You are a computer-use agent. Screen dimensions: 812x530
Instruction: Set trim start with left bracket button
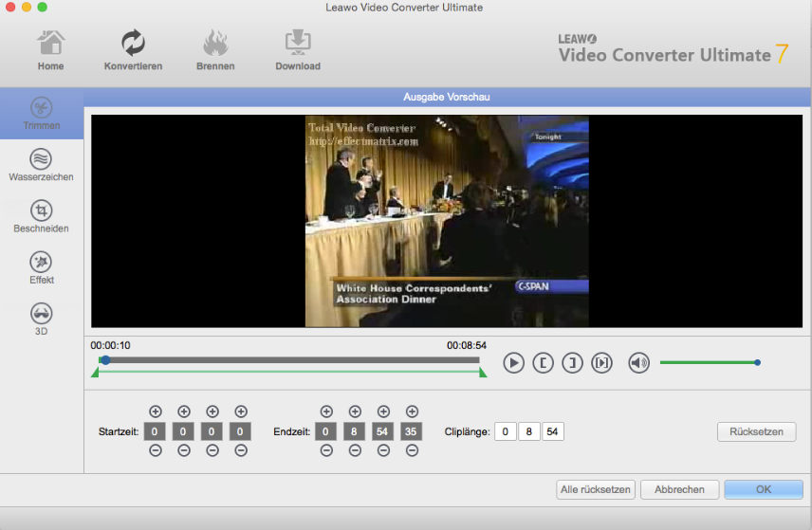tap(543, 362)
